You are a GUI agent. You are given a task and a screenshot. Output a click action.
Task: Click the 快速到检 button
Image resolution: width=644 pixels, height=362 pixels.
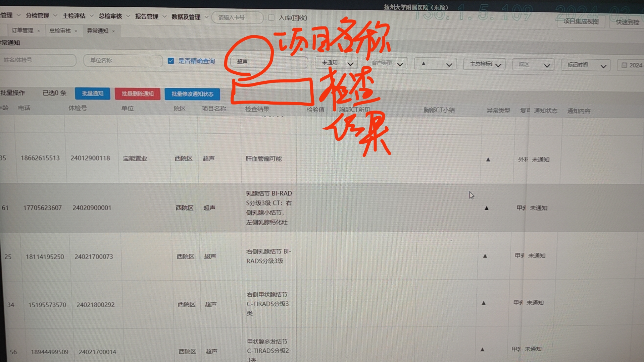tap(627, 22)
